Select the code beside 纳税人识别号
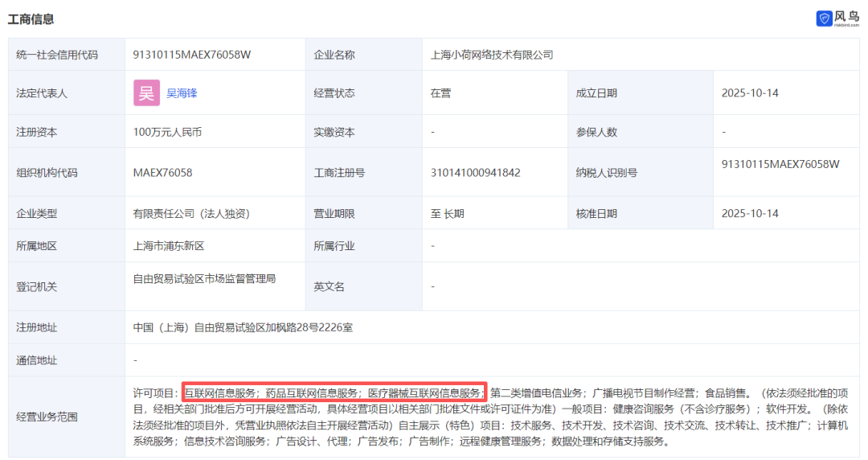 tap(780, 164)
